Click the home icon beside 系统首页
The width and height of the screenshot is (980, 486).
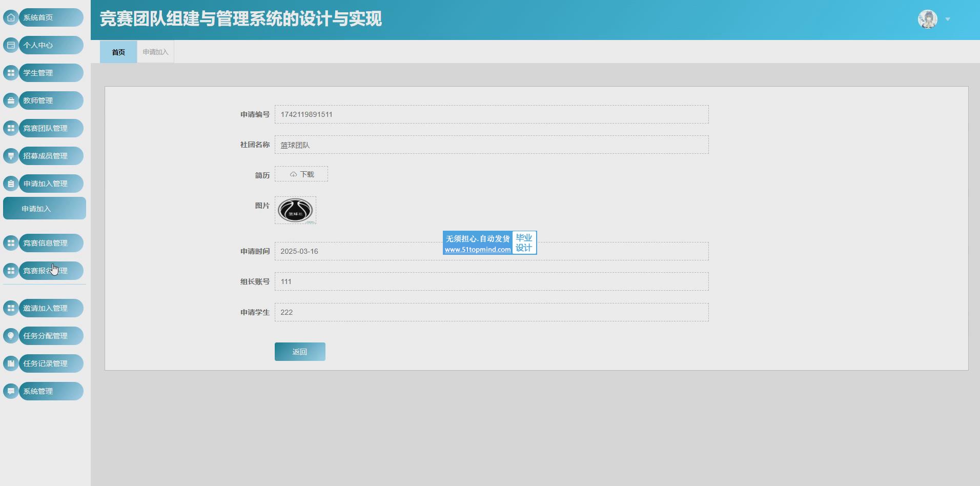click(11, 17)
